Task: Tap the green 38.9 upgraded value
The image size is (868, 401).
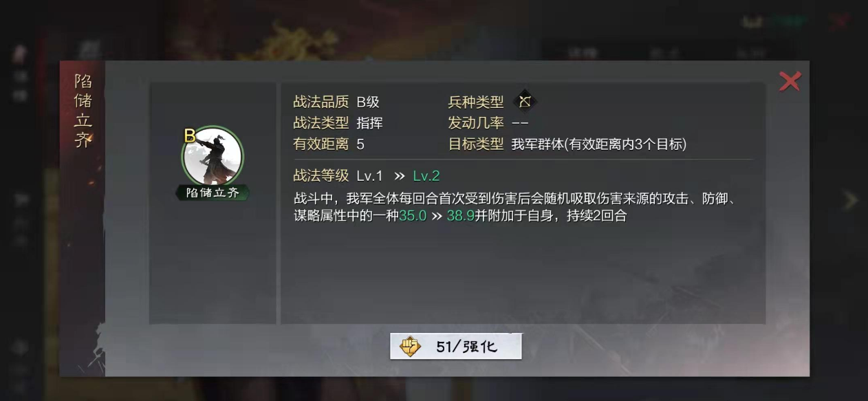Action: tap(460, 216)
